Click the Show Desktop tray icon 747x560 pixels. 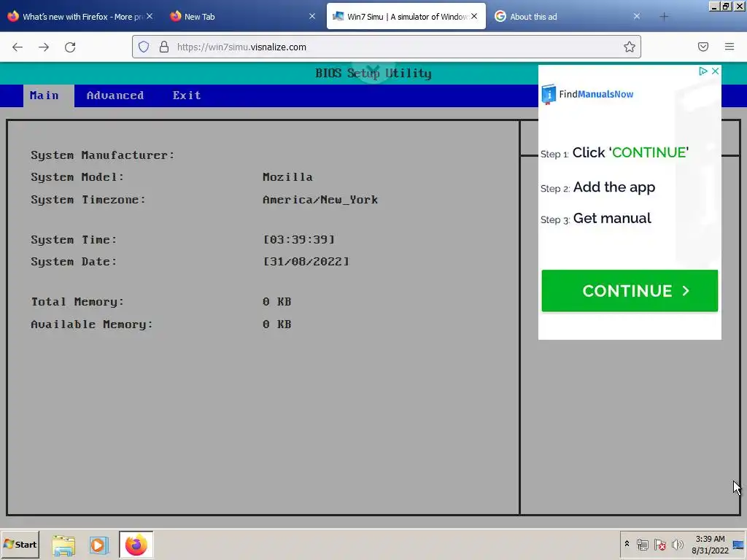pyautogui.click(x=739, y=545)
